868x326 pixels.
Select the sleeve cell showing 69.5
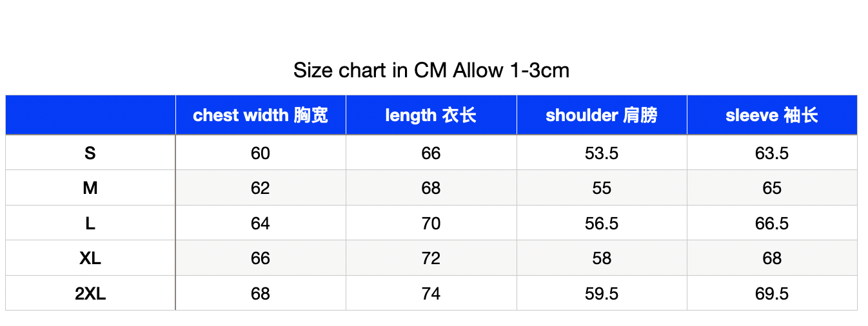point(772,293)
